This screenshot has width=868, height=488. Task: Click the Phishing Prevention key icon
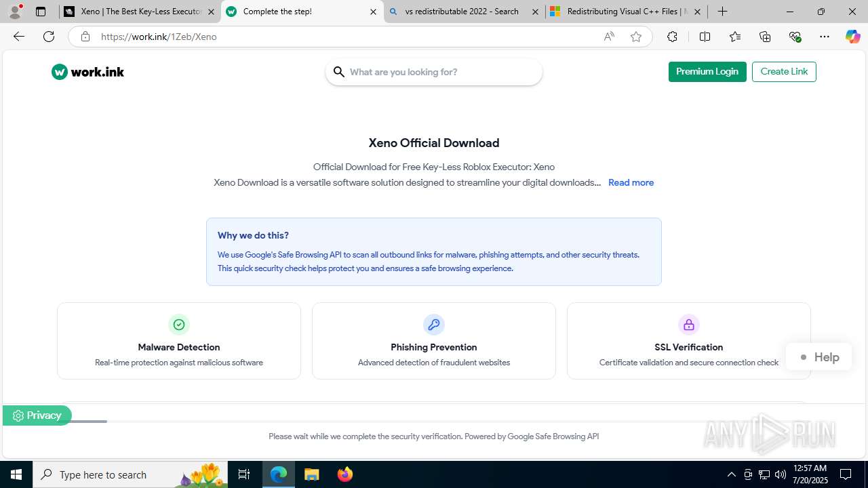[434, 325]
